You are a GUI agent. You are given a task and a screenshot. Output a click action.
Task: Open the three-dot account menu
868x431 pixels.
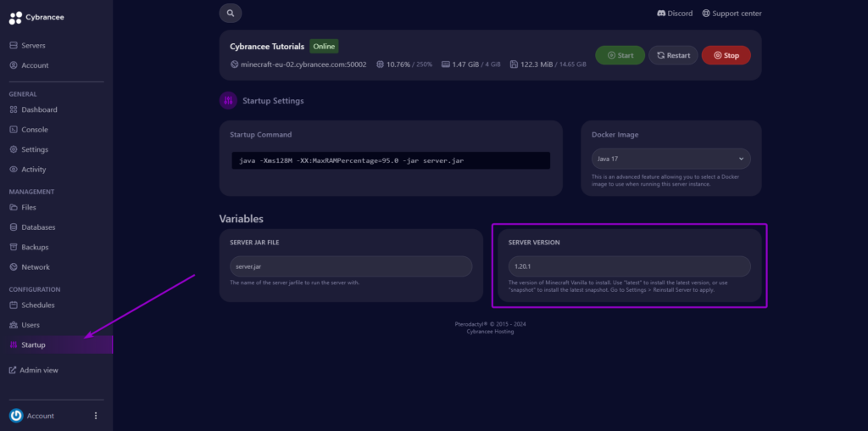[x=96, y=416]
